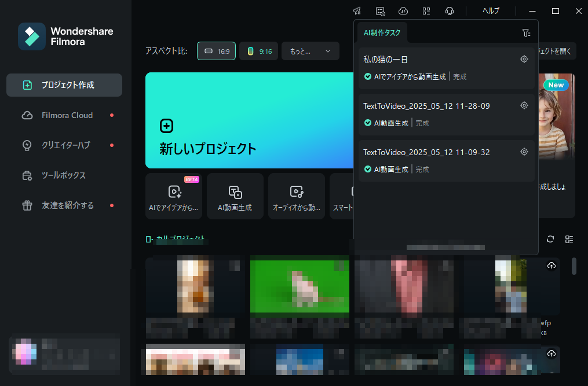
Task: Open ツールボックス in sidebar
Action: click(64, 175)
